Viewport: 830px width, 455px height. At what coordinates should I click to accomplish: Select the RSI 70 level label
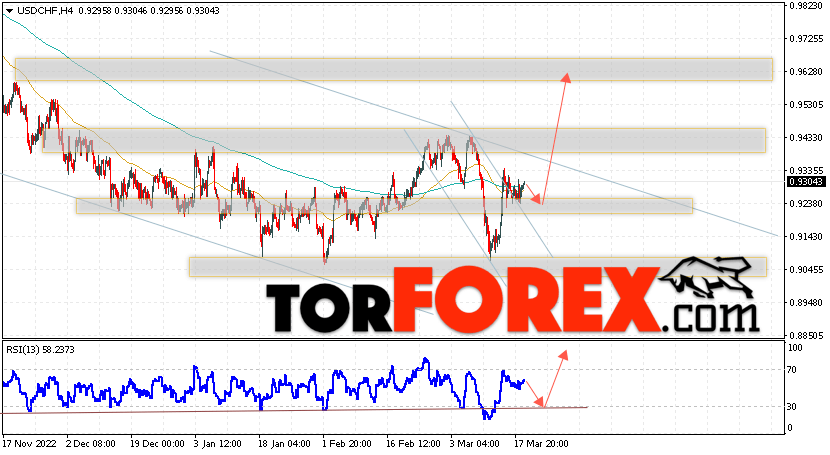pos(792,370)
